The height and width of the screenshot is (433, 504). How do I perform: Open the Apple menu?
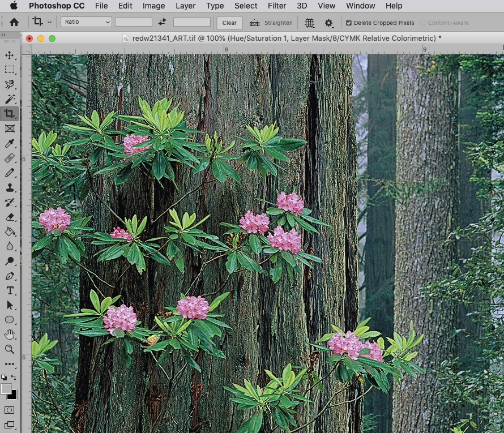coord(14,6)
